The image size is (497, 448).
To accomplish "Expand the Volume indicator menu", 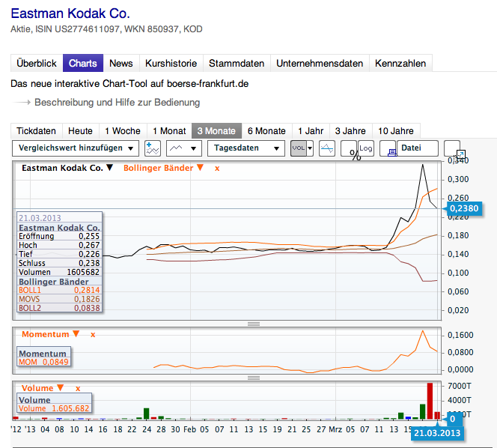I will 60,388.
